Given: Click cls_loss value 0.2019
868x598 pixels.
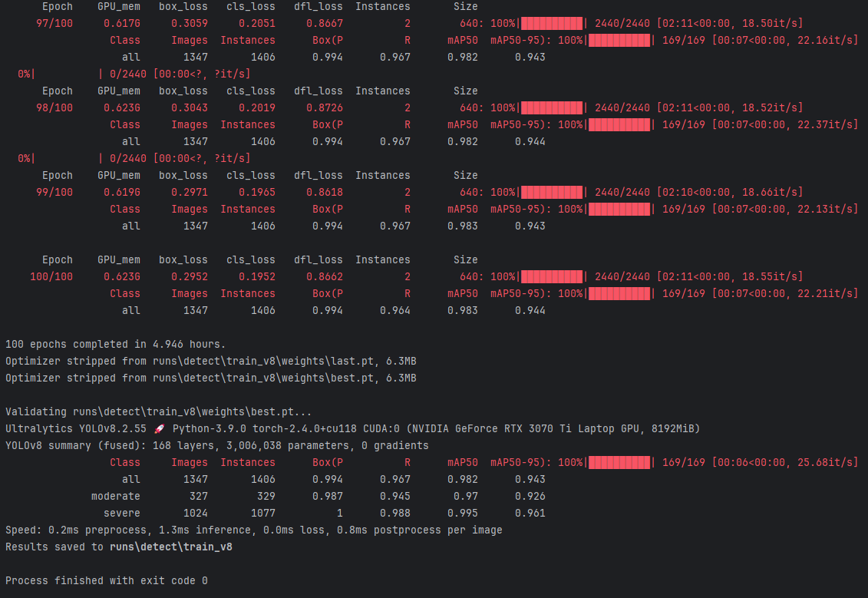Looking at the screenshot, I should pyautogui.click(x=257, y=107).
